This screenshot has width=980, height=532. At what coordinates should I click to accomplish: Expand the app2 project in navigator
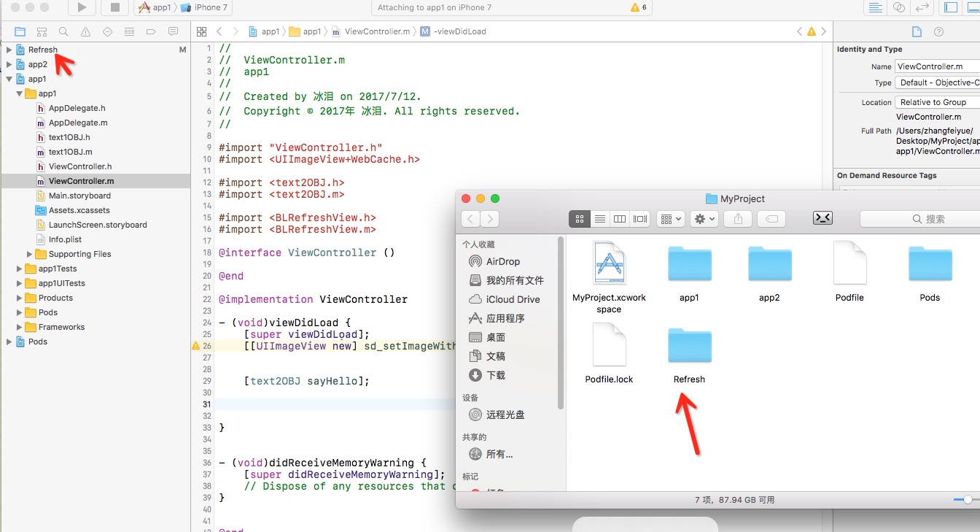click(9, 64)
